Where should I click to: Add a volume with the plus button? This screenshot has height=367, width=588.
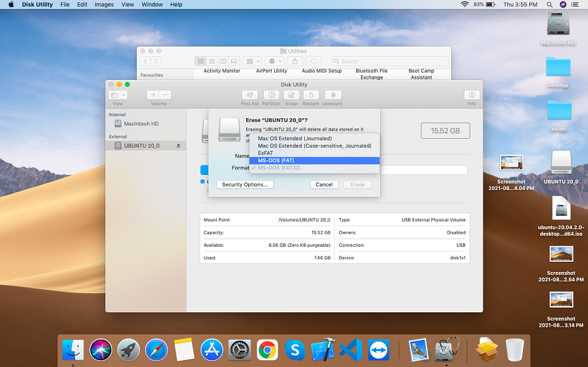[153, 95]
